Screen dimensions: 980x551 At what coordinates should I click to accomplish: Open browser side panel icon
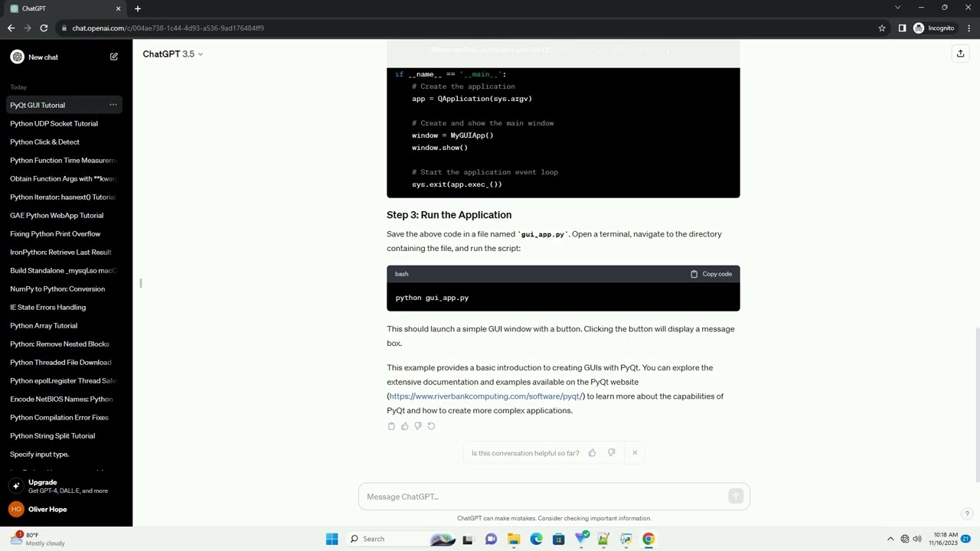click(x=902, y=28)
